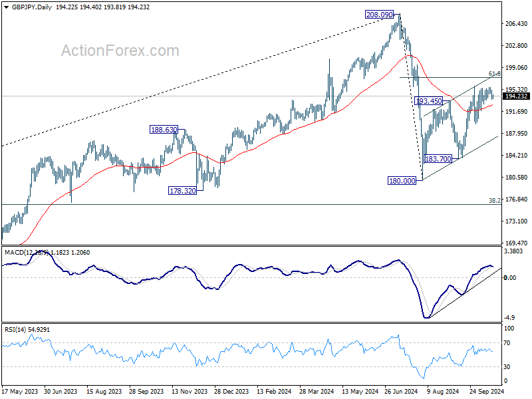Select the RSI 30 level label
Image resolution: width=532 pixels, height=399 pixels.
507,367
